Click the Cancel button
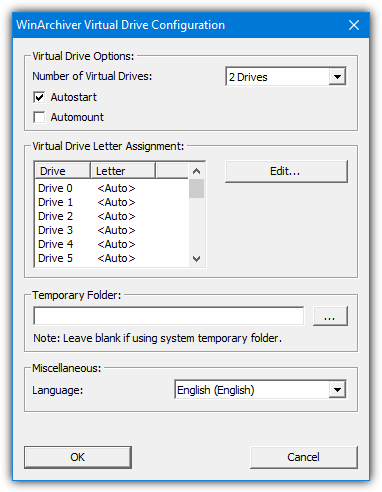Viewport: 382px width, 492px height. pos(303,457)
